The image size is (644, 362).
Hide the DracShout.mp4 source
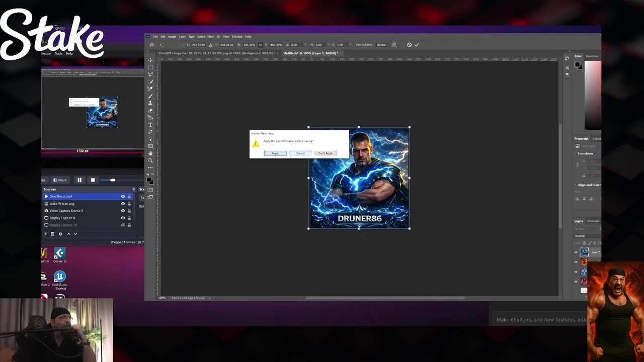click(x=123, y=196)
